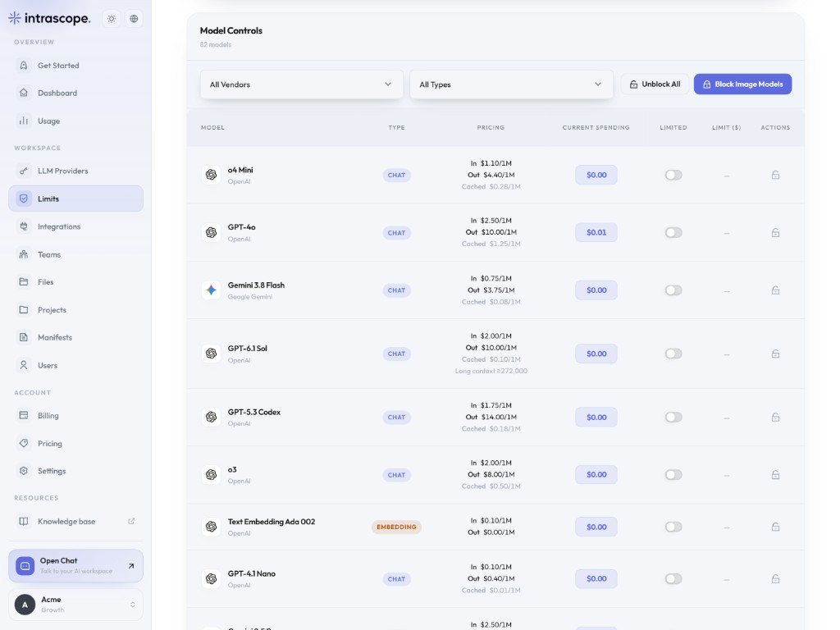Image resolution: width=840 pixels, height=630 pixels.
Task: Click OpenAI logo beside GPT-5.3 Codex
Action: 211,417
